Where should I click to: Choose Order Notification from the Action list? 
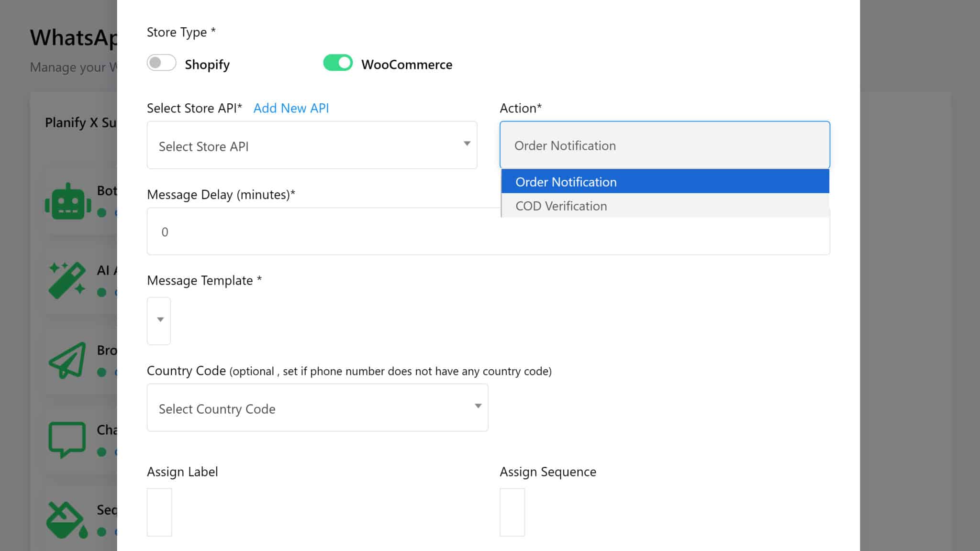664,182
